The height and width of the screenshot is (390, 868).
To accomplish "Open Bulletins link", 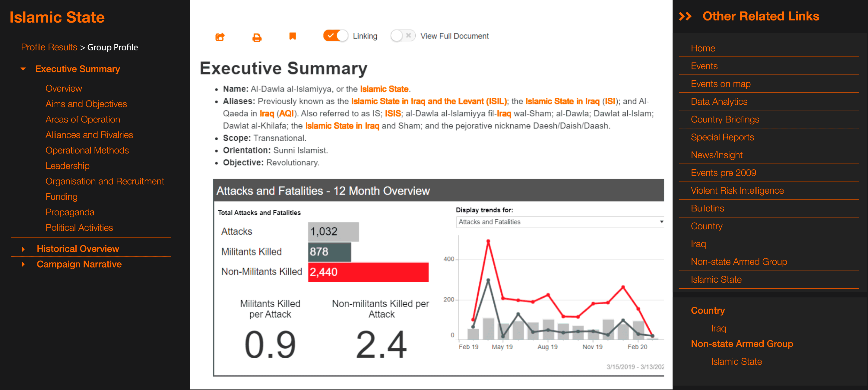I will [x=707, y=209].
